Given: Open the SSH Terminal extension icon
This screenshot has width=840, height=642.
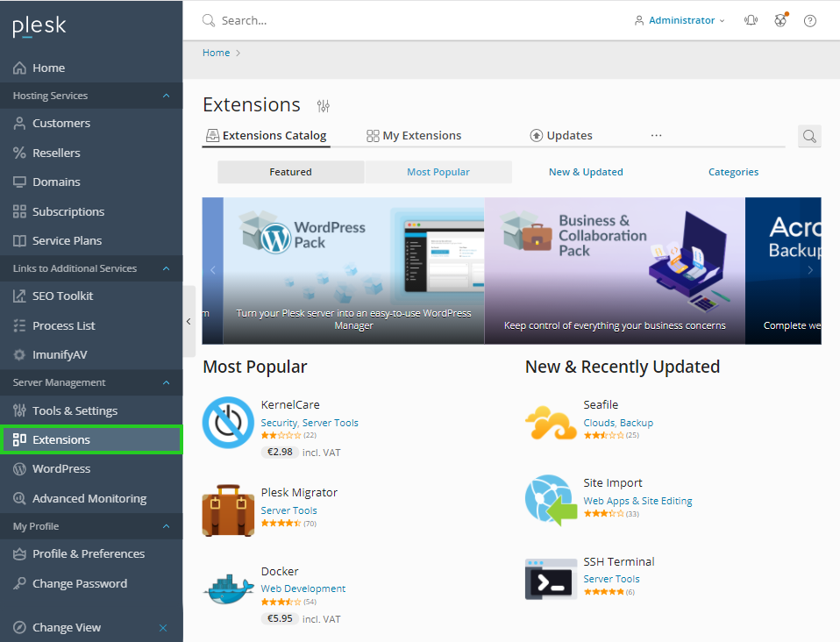Looking at the screenshot, I should coord(551,579).
